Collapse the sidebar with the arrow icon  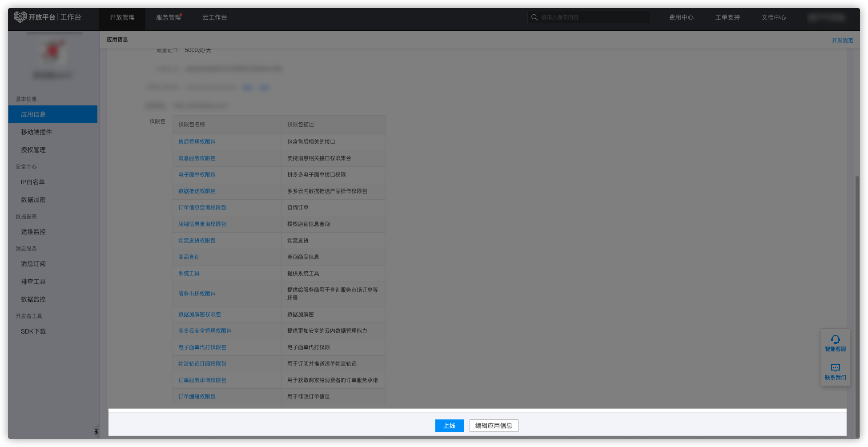tap(96, 431)
